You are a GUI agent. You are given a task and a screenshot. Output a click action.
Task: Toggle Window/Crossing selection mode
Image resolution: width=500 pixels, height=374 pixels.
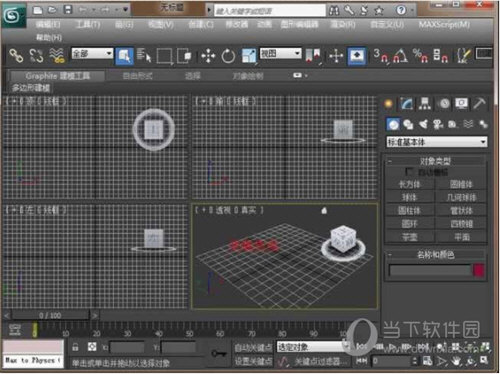[x=184, y=56]
